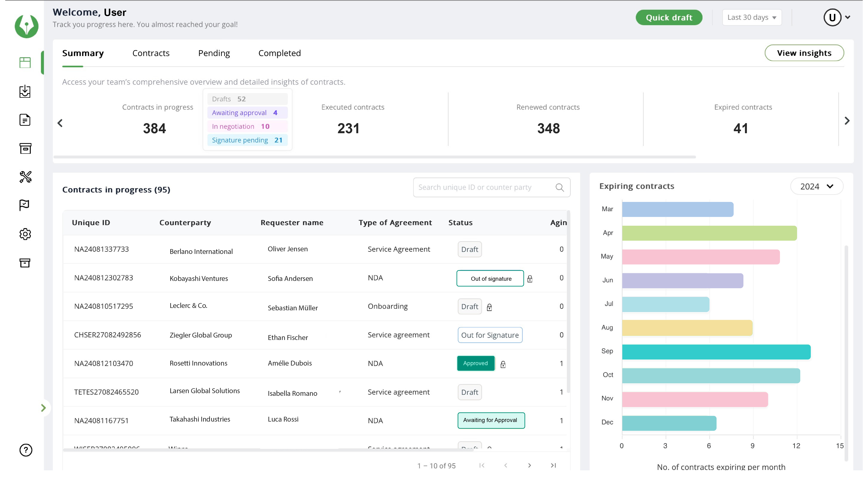Open the tools sidebar icon

point(25,177)
